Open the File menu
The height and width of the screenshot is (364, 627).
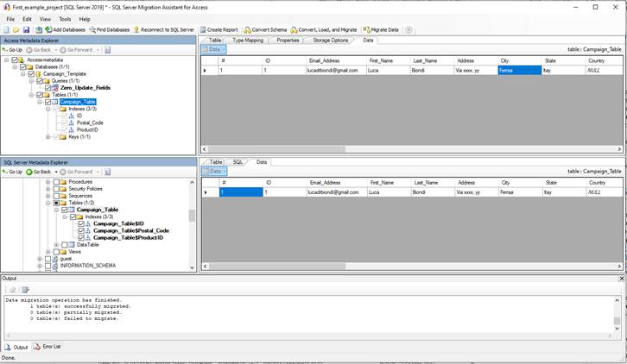[x=10, y=19]
